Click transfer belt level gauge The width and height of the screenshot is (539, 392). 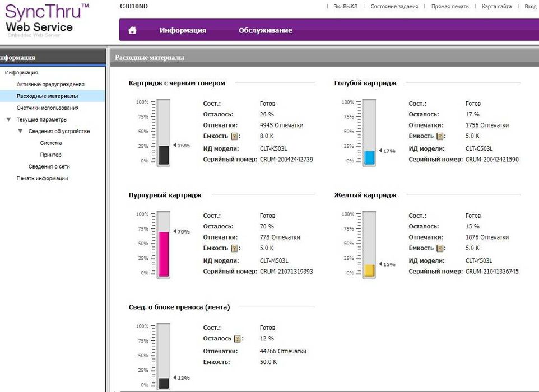click(164, 357)
